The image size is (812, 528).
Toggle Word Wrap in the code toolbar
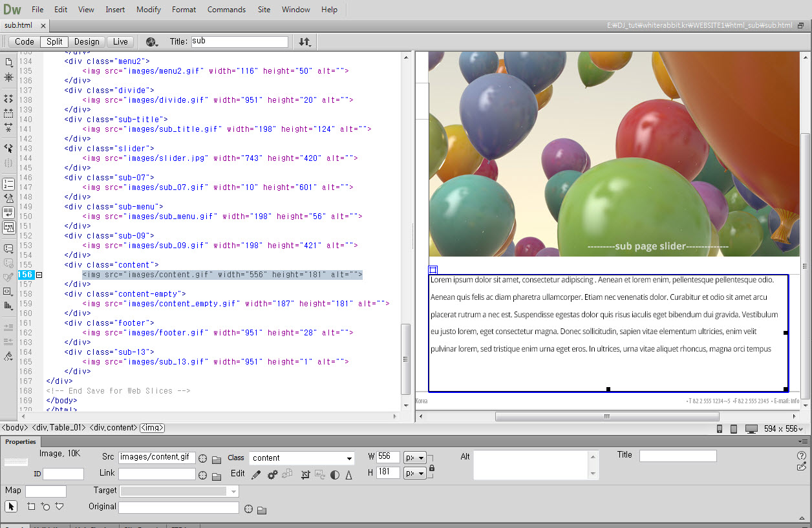(8, 213)
